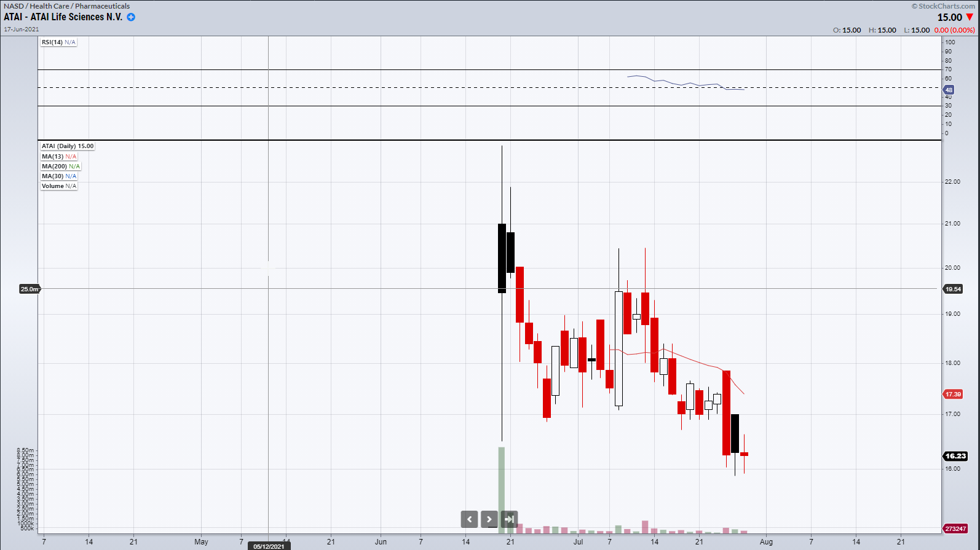The height and width of the screenshot is (550, 980).
Task: Click the 19.54 crosshair price tag
Action: coord(953,289)
